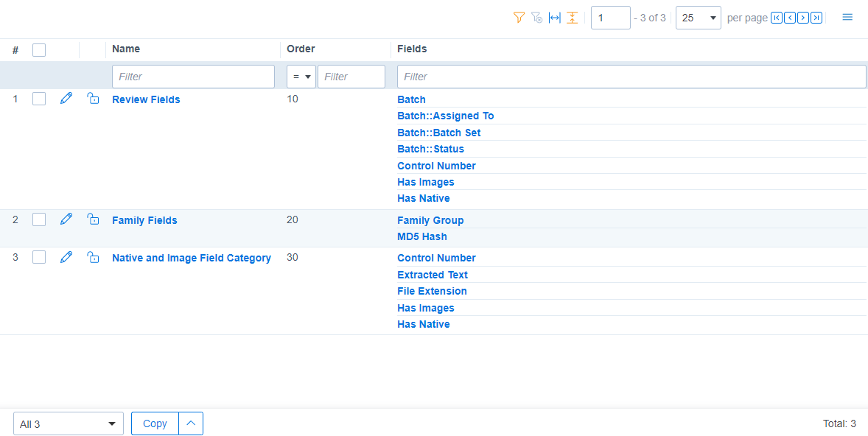Click the reset column sizes icon
Image resolution: width=868 pixels, height=436 pixels.
tap(554, 18)
